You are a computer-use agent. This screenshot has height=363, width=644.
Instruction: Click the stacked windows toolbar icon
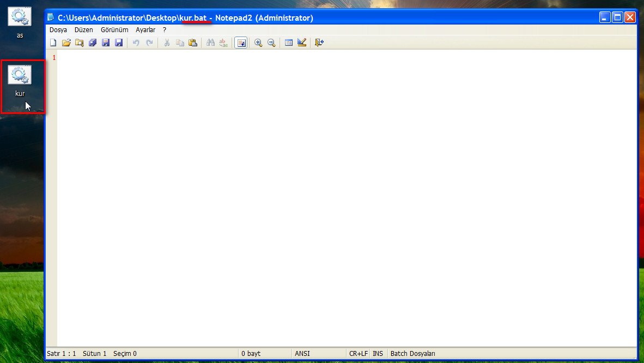(x=93, y=43)
